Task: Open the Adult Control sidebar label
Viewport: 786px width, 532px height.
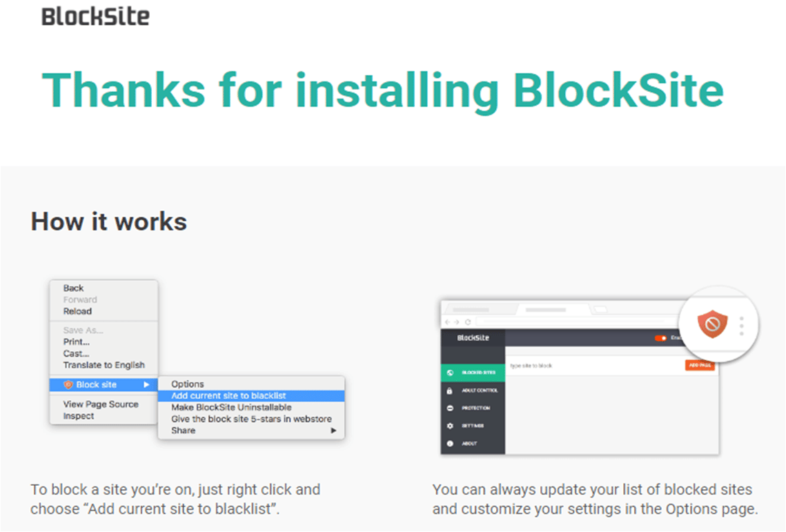Action: [479, 391]
